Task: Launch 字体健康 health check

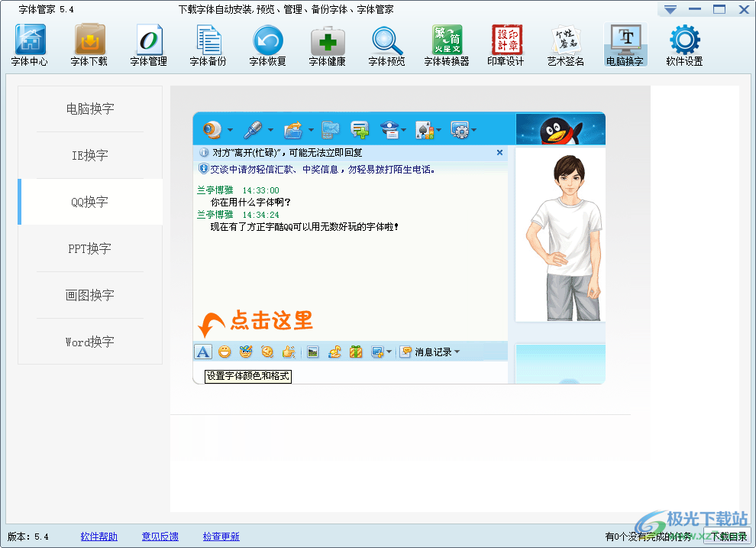Action: (x=328, y=44)
